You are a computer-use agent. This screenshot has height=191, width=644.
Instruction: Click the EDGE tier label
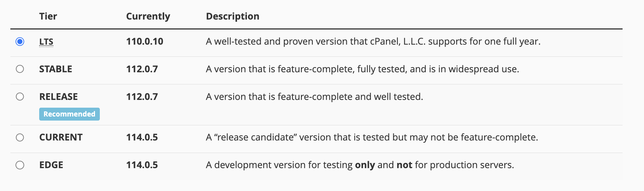click(x=51, y=165)
